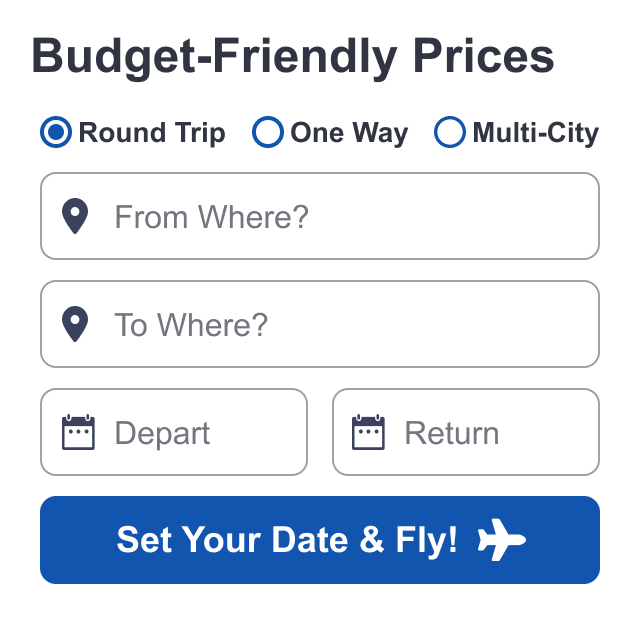Select the One Way radio circle
The width and height of the screenshot is (640, 624).
pyautogui.click(x=268, y=132)
